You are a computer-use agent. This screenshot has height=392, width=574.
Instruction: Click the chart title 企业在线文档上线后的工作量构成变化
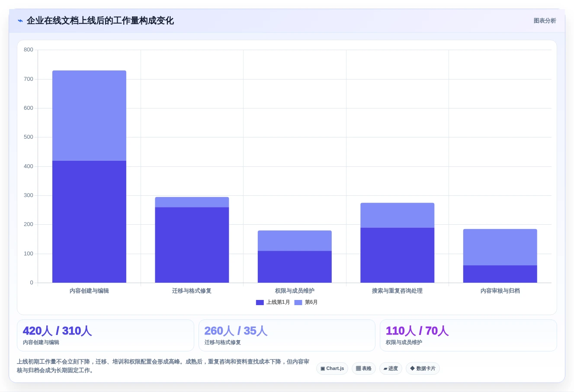pyautogui.click(x=100, y=21)
